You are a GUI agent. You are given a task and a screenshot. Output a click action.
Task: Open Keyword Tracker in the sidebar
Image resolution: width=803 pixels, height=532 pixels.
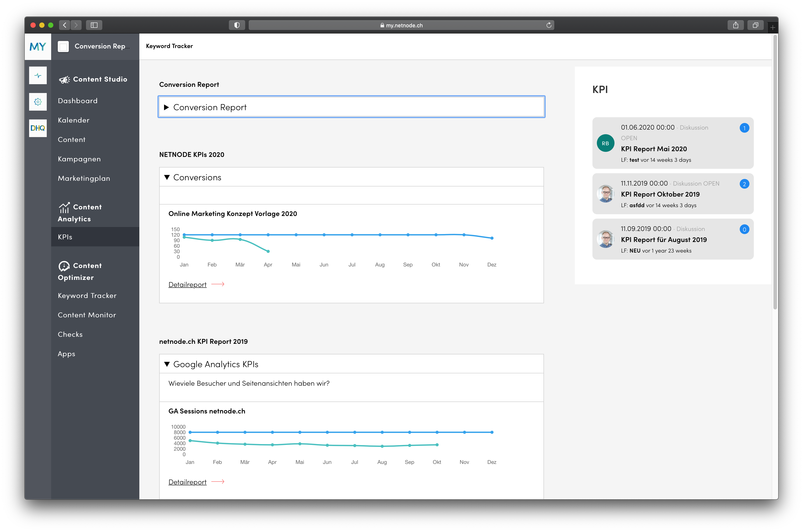(x=87, y=296)
